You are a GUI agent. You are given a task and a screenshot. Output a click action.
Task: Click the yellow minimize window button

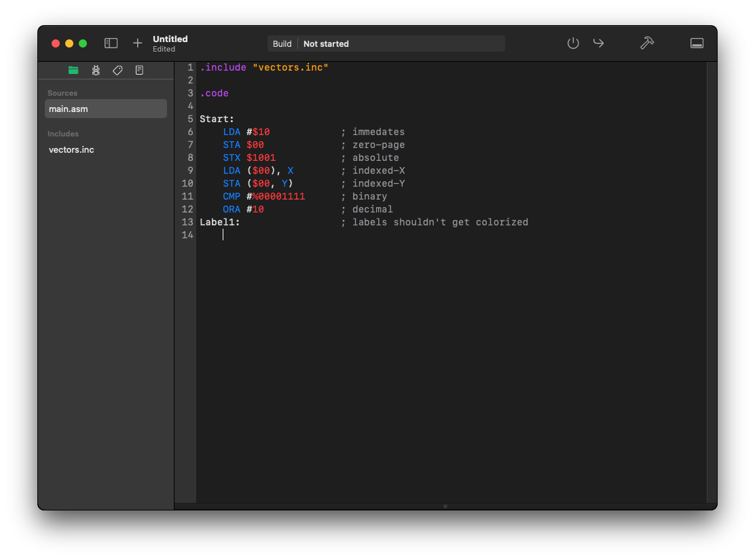pos(69,43)
